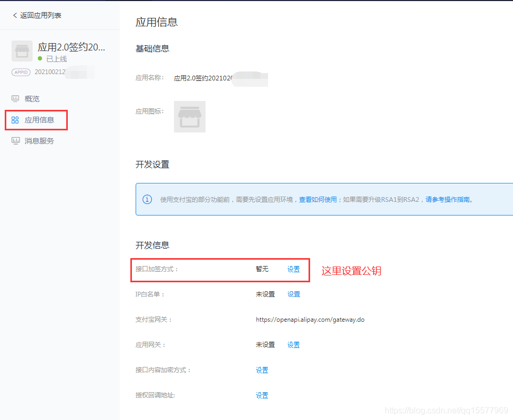
Task: Click the 支付宝网关 label
Action: [153, 320]
